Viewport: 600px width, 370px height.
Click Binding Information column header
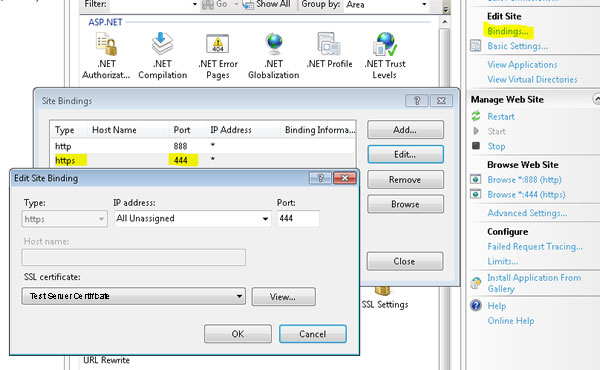click(x=318, y=130)
